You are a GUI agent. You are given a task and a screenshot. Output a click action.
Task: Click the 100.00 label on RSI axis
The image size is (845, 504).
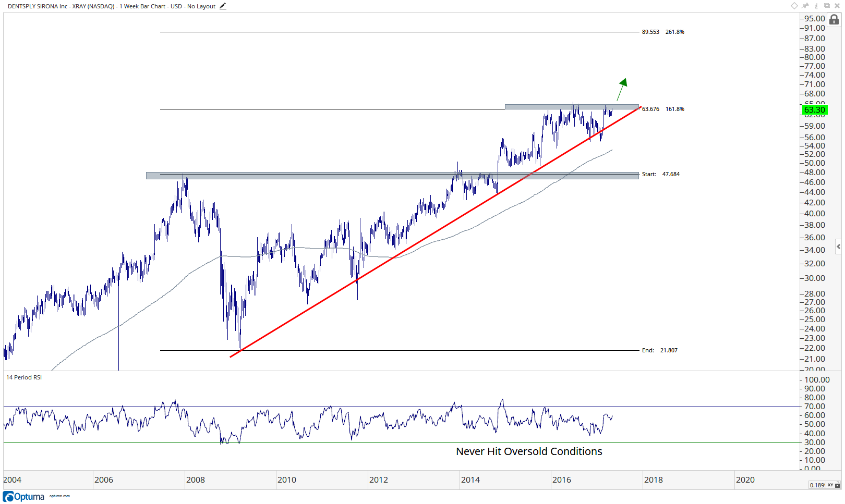(x=817, y=380)
